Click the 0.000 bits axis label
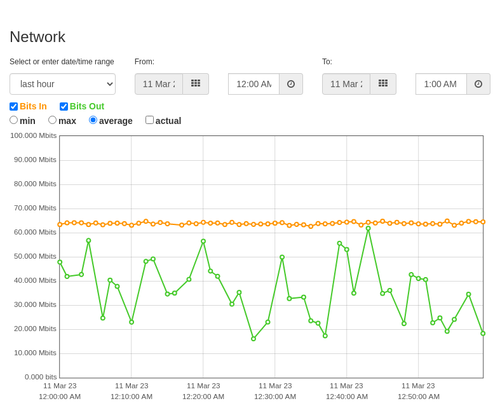 (41, 377)
